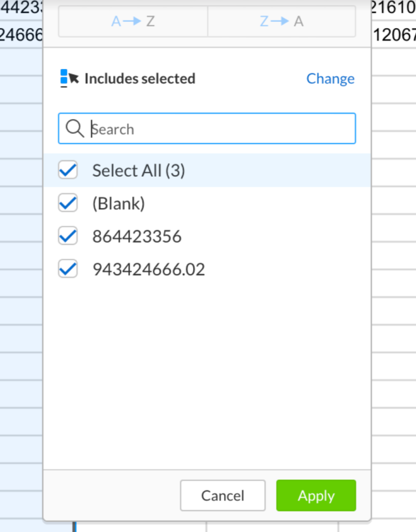Viewport: 416px width, 532px height.
Task: Apply the filter with green Apply button
Action: point(316,495)
